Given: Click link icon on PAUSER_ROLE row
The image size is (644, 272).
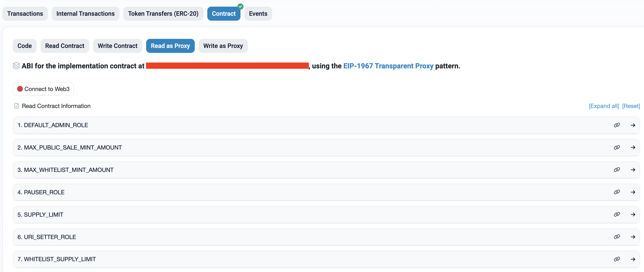Looking at the screenshot, I should click(617, 192).
